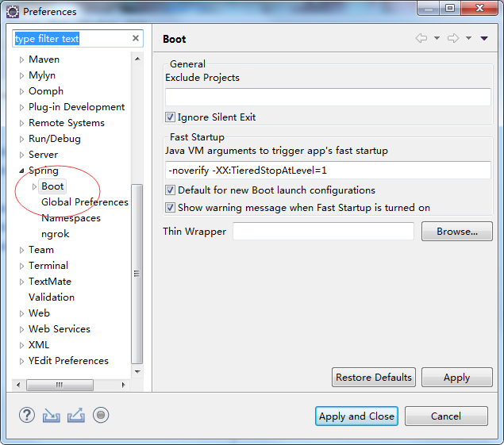The height and width of the screenshot is (445, 504).
Task: Collapse the Spring tree node
Action: coord(21,171)
